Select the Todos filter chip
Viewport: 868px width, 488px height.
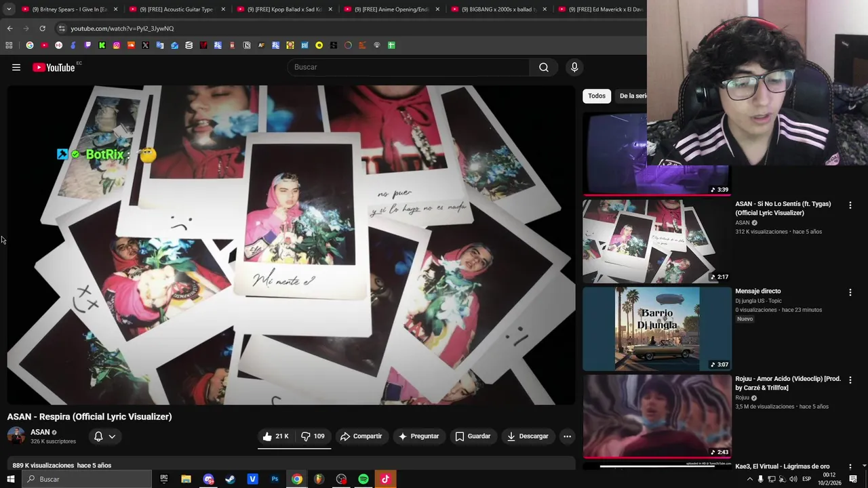point(597,96)
